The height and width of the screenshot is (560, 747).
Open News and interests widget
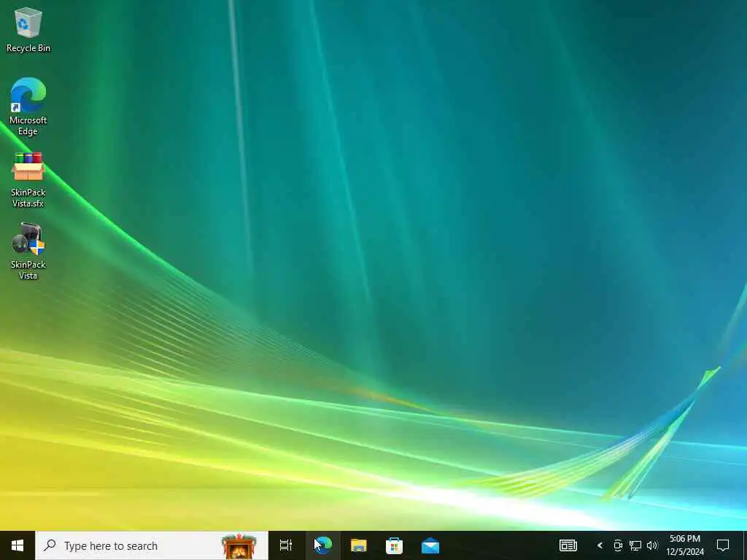[568, 545]
